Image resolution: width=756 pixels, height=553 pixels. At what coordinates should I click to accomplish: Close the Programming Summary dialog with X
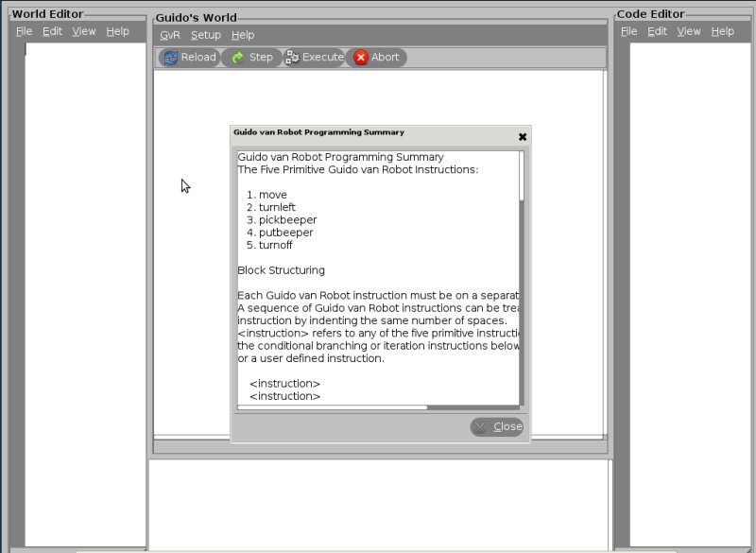pos(523,137)
